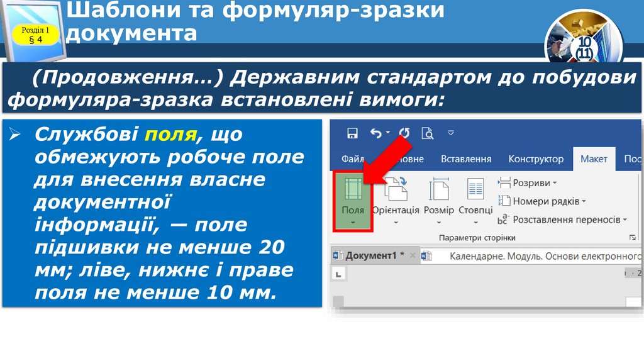Viewport: 644px width, 361px height.
Task: Open the Файл tab
Action: (352, 159)
